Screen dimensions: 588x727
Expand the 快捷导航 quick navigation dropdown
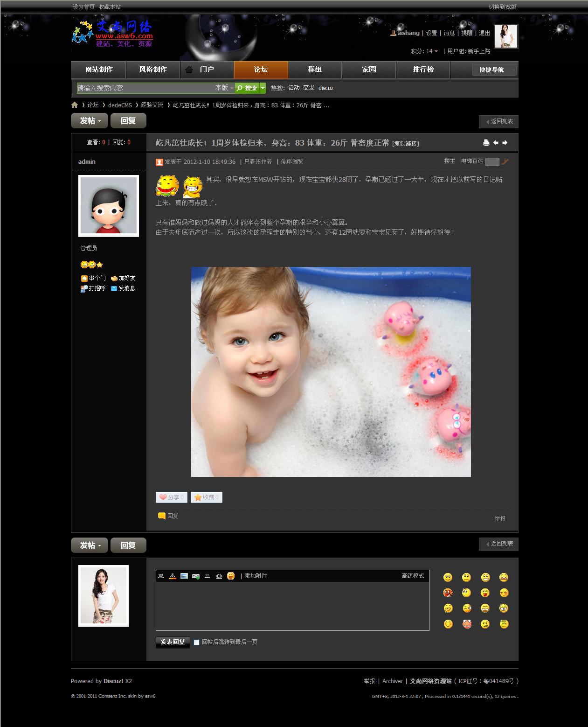(x=494, y=70)
